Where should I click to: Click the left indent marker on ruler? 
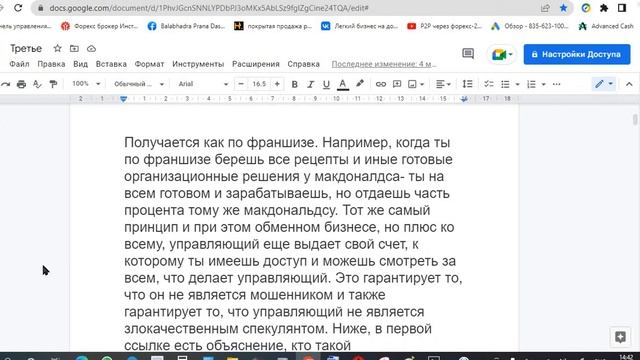(x=123, y=99)
